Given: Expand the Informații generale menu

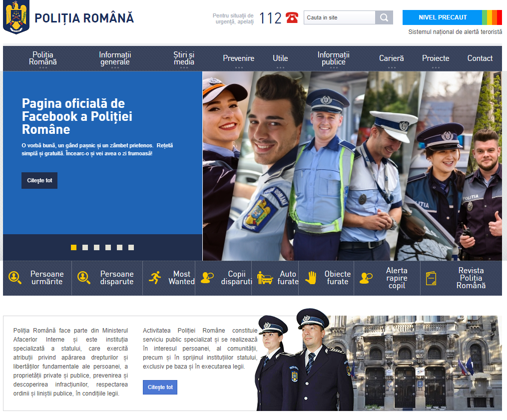Looking at the screenshot, I should [x=115, y=58].
